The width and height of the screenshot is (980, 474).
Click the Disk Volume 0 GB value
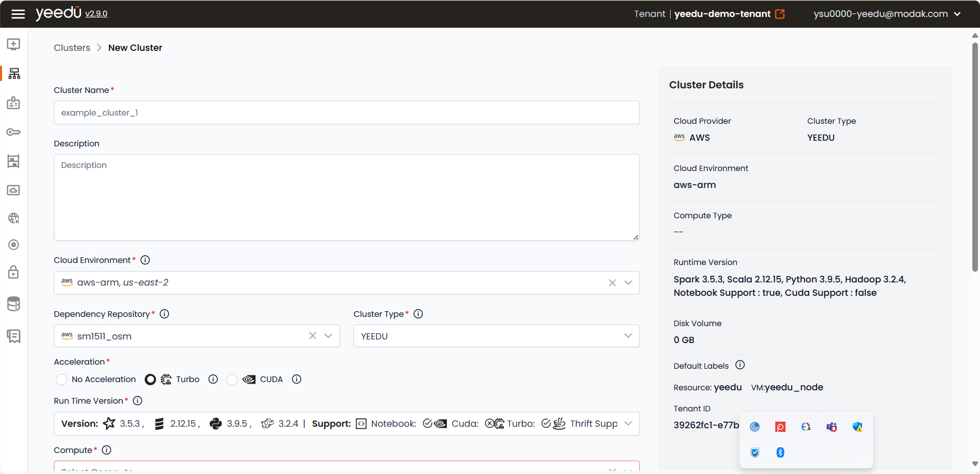pyautogui.click(x=684, y=340)
